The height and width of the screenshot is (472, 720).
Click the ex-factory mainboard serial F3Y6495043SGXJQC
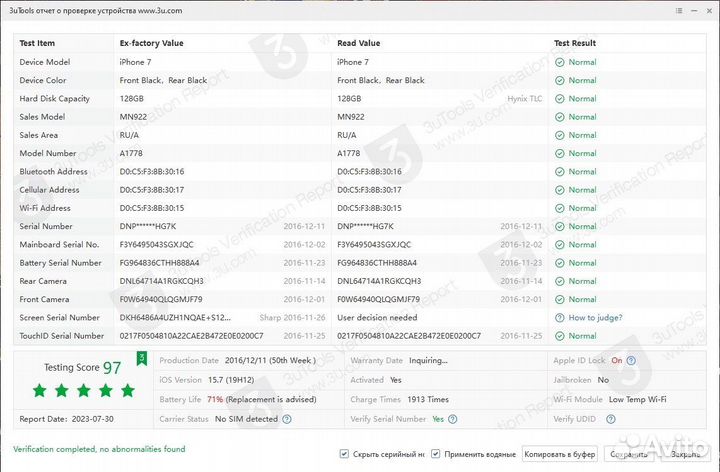pyautogui.click(x=157, y=245)
